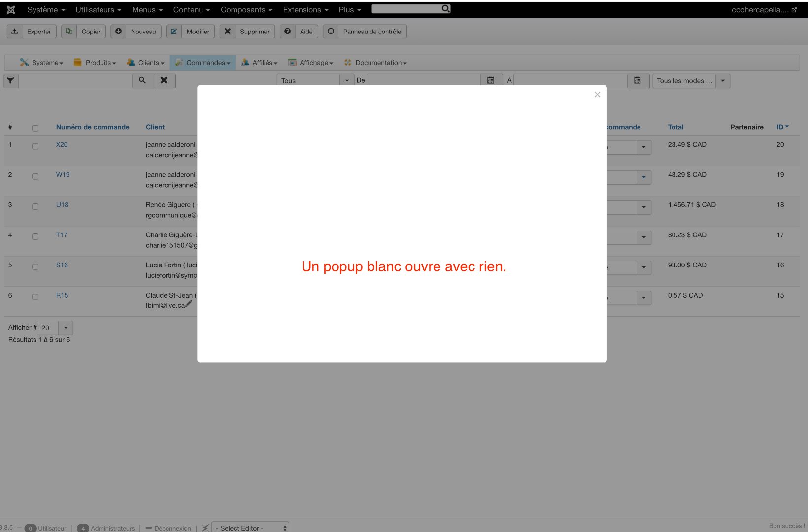Open order T17 link
This screenshot has height=532, width=808.
(62, 235)
